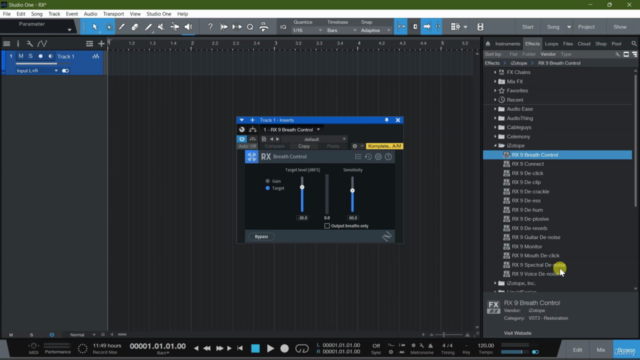Viewport: 640px width, 360px height.
Task: Open the Quantize 1/16 dropdown
Action: (307, 31)
